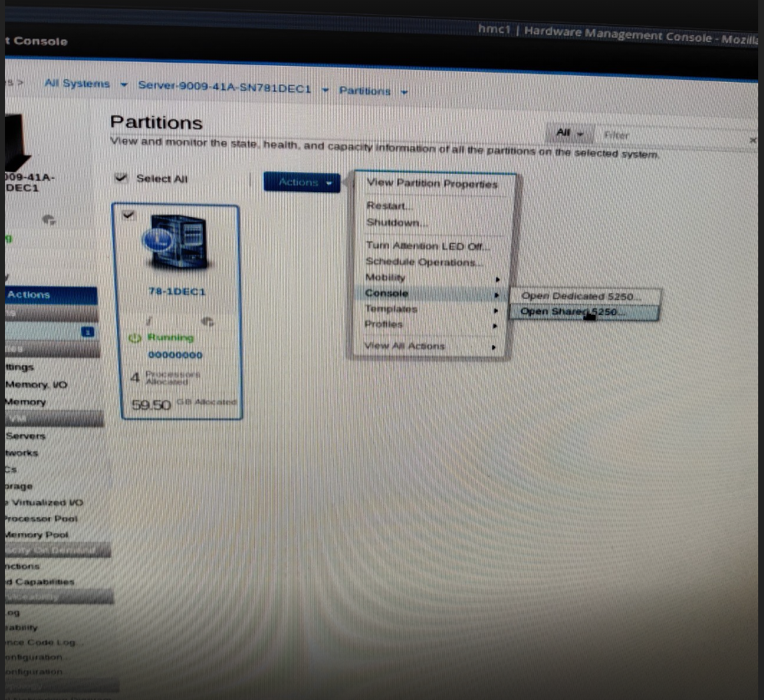
Task: Click the 59.50 GB Allocated value
Action: click(184, 404)
